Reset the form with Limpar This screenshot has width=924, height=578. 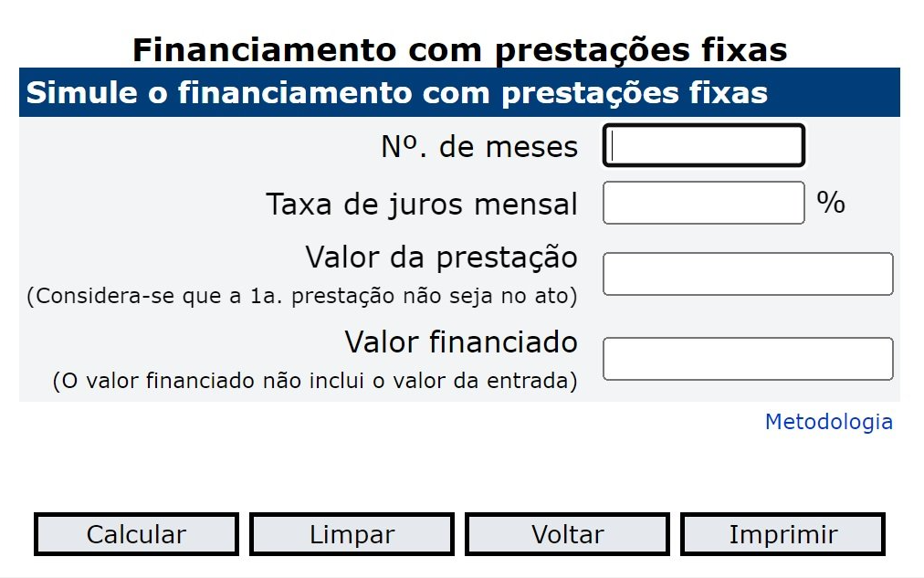[352, 535]
